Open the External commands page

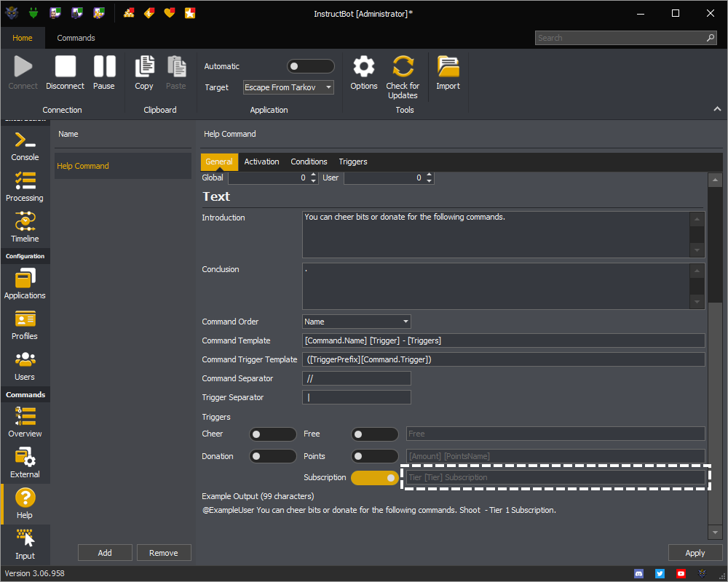click(25, 463)
